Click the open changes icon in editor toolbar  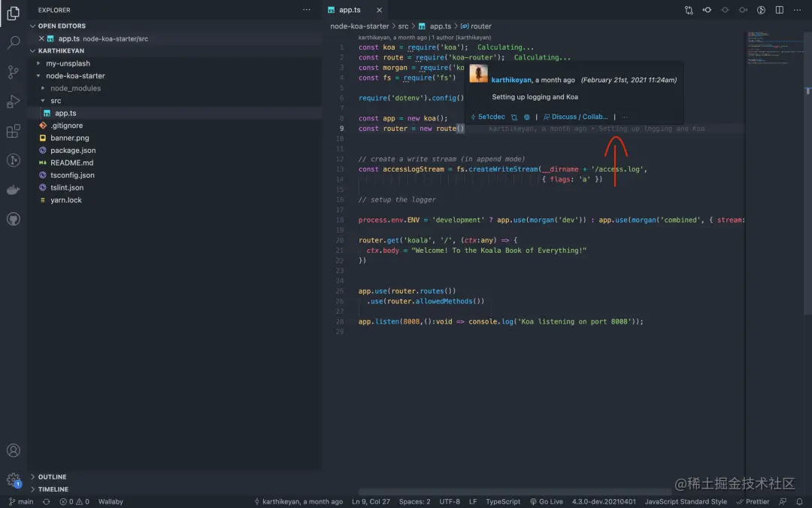click(x=689, y=10)
